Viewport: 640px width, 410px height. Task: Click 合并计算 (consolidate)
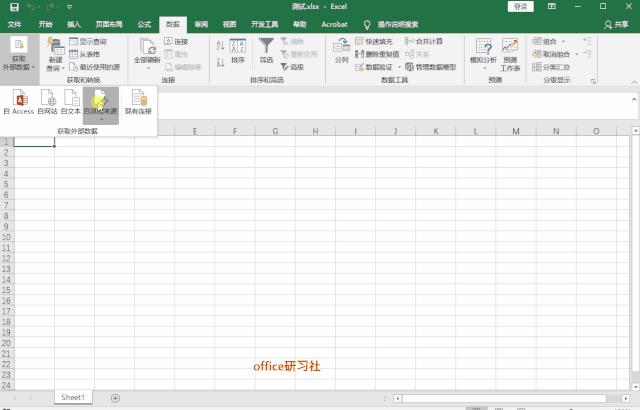click(x=424, y=42)
